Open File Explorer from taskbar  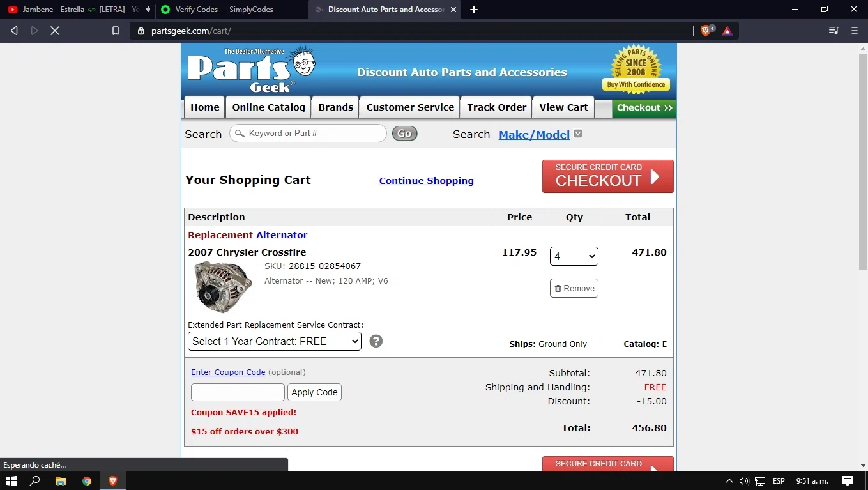61,481
